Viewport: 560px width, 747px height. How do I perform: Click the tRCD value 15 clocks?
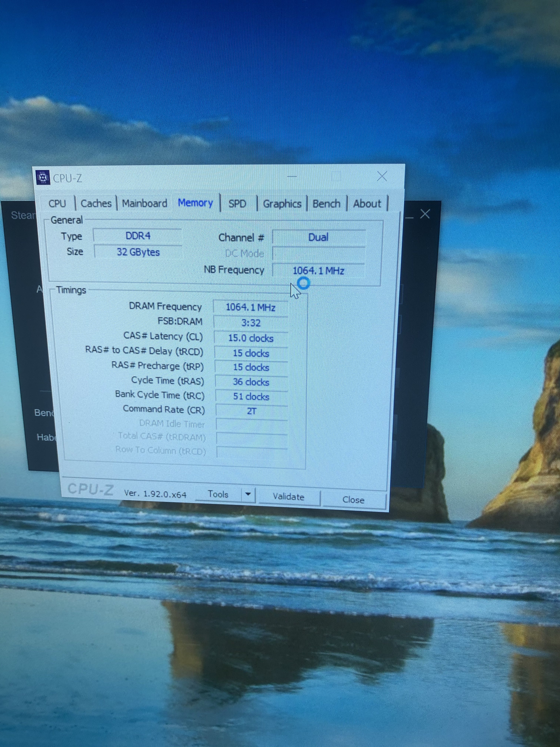[251, 353]
